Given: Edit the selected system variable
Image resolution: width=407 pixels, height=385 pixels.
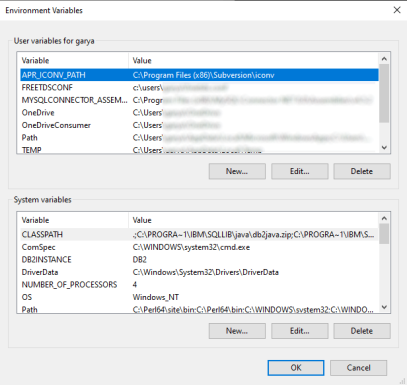Looking at the screenshot, I should click(x=300, y=331).
